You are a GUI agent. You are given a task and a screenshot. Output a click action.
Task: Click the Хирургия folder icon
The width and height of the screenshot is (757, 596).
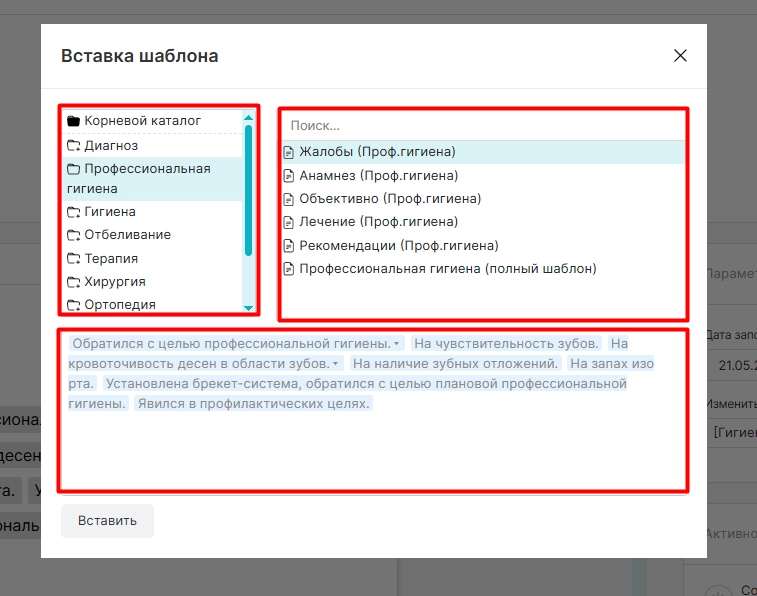tap(73, 282)
